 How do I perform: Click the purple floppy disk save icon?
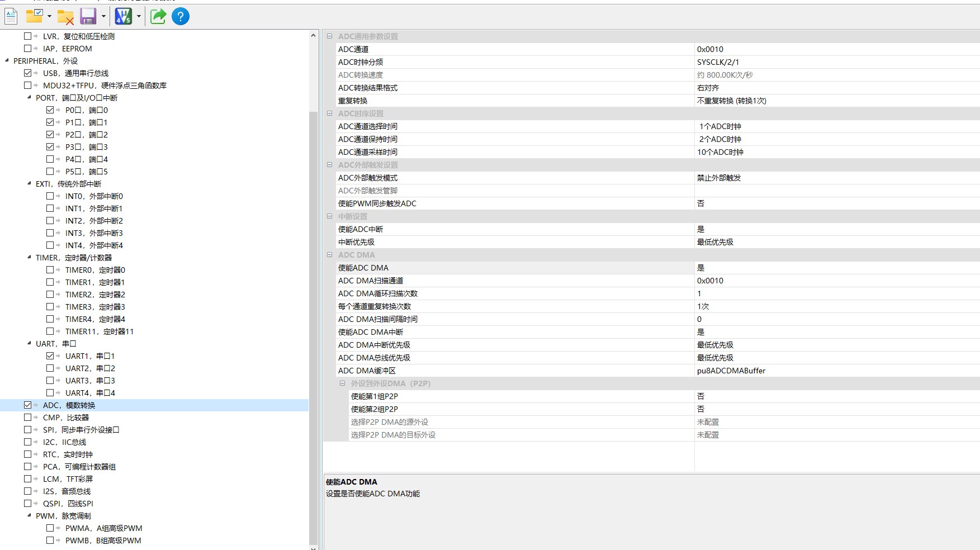tap(88, 17)
